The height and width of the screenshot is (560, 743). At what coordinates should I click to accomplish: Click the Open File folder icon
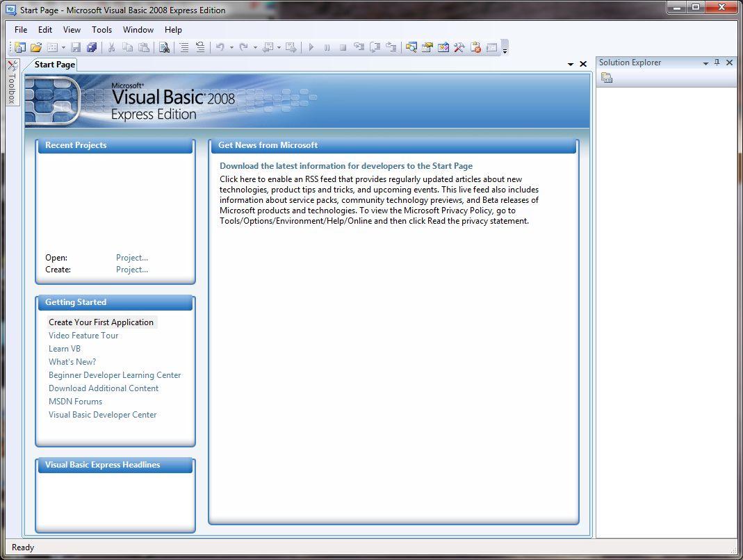pyautogui.click(x=36, y=47)
